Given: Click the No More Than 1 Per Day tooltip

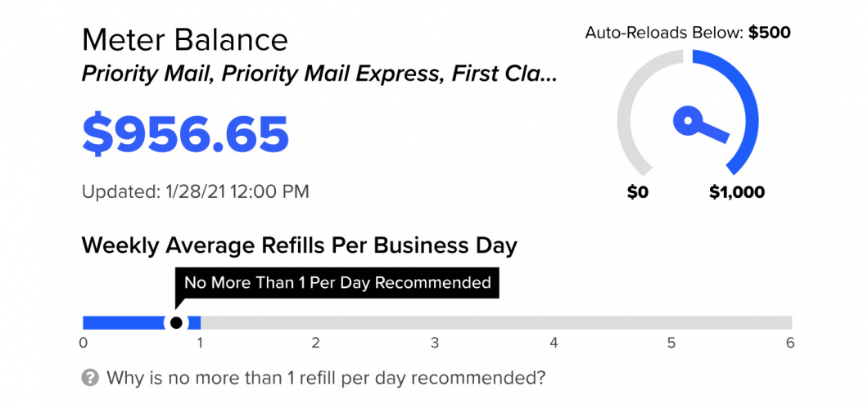Looking at the screenshot, I should (337, 283).
